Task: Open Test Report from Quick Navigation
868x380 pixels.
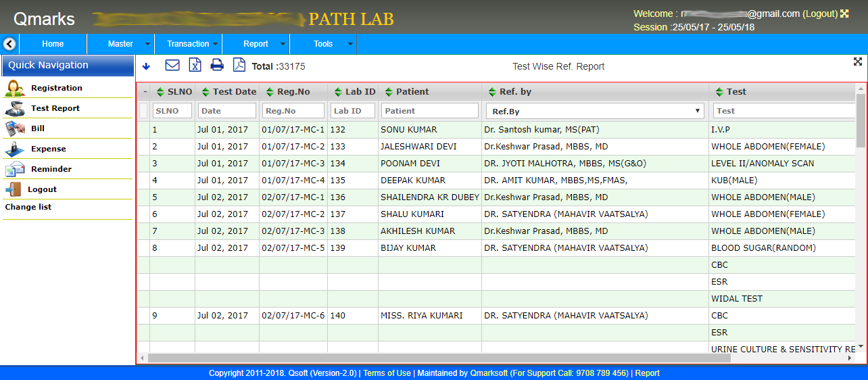Action: pyautogui.click(x=55, y=108)
